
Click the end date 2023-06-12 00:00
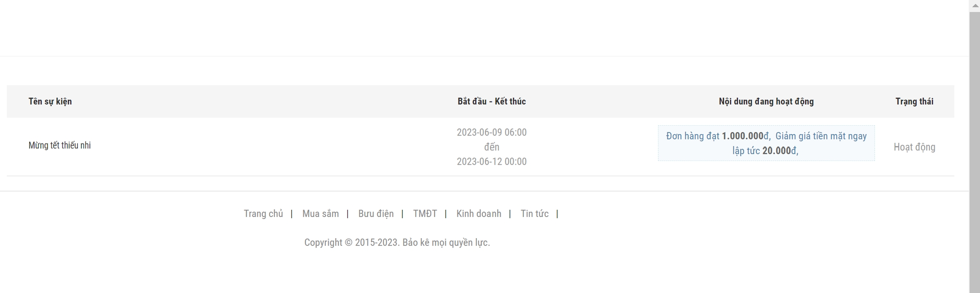[x=491, y=162]
